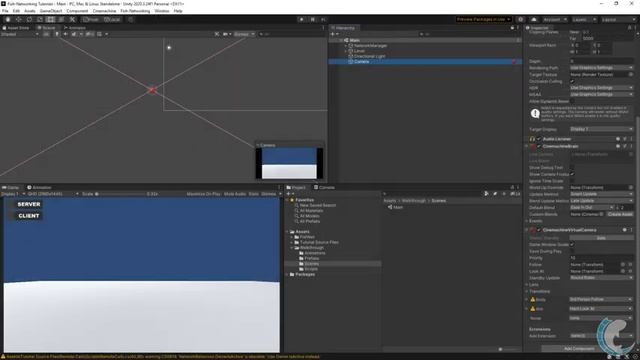Open the Target Display dropdown
The image size is (640, 360).
[x=601, y=129]
